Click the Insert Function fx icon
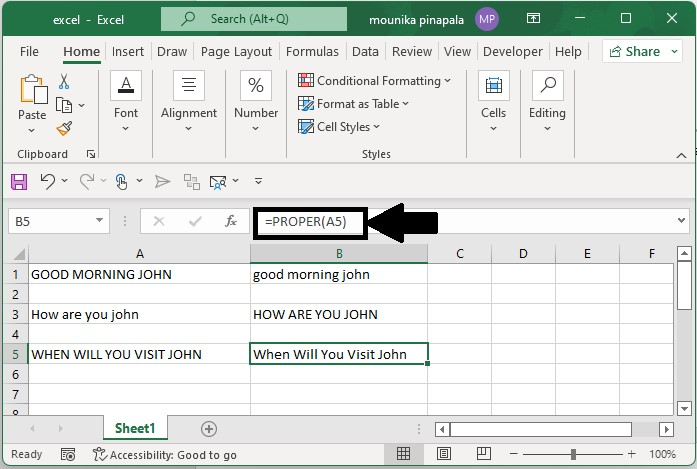Image resolution: width=697 pixels, height=469 pixels. pos(231,221)
